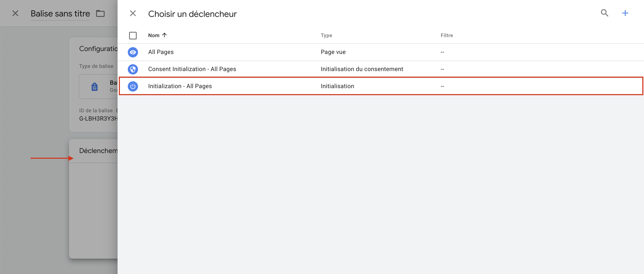Screen dimensions: 644x274
Task: Click the shield icon on Consent Initialization row
Action: pos(133,69)
